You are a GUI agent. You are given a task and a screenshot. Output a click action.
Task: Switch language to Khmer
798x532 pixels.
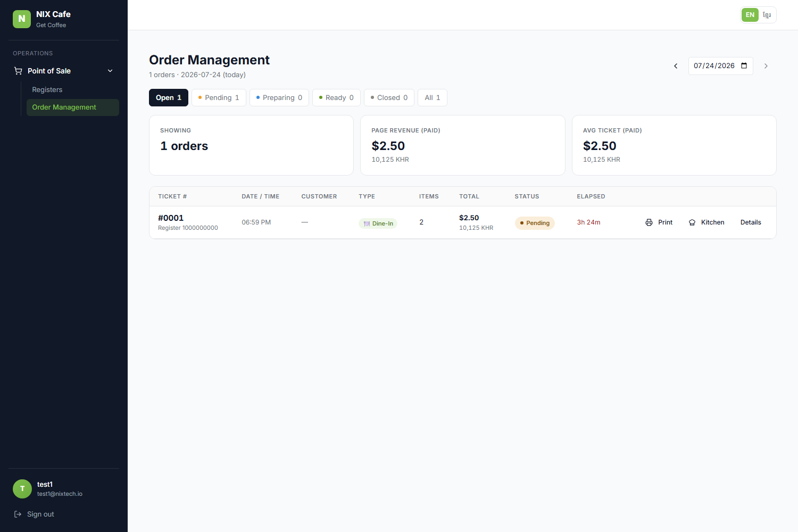(767, 15)
